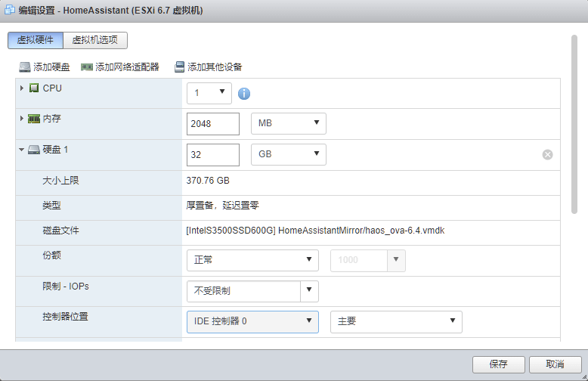The width and height of the screenshot is (588, 381).
Task: Click the Add network adapter (添加网络适配器) icon
Action: pos(87,67)
